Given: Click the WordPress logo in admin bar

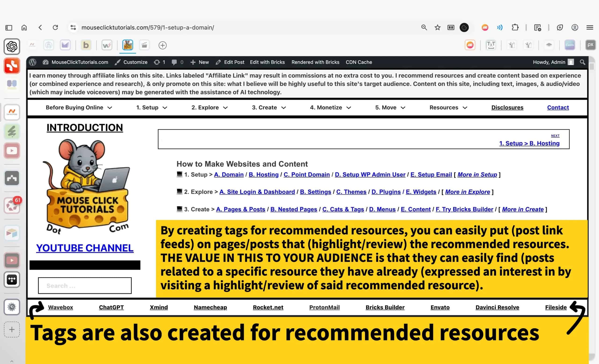Looking at the screenshot, I should click(33, 62).
